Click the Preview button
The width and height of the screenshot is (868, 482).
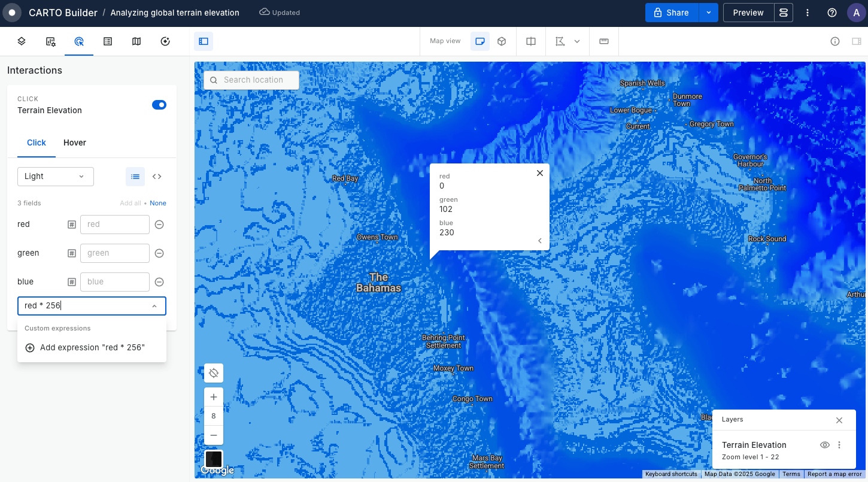[748, 13]
